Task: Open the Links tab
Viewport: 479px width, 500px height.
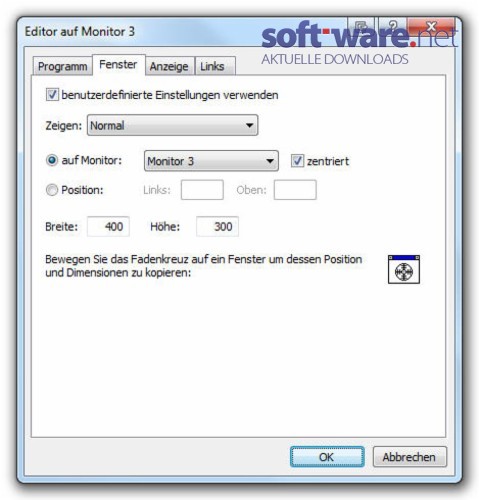Action: [212, 66]
